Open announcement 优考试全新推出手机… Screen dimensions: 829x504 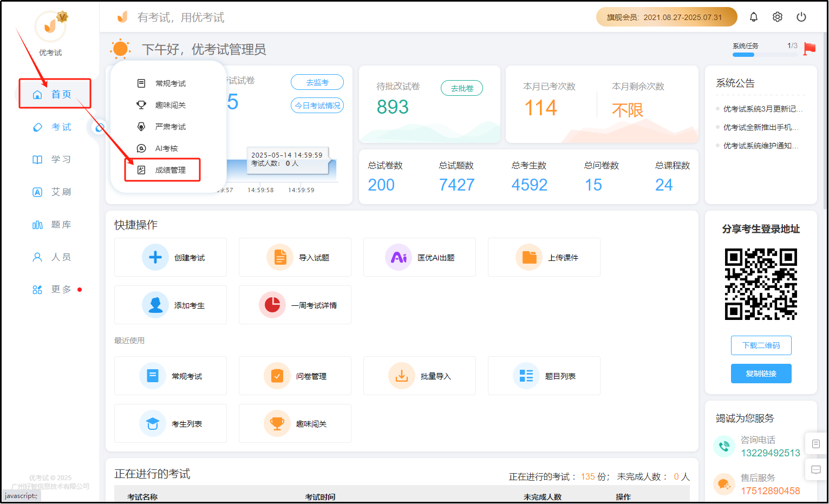761,127
